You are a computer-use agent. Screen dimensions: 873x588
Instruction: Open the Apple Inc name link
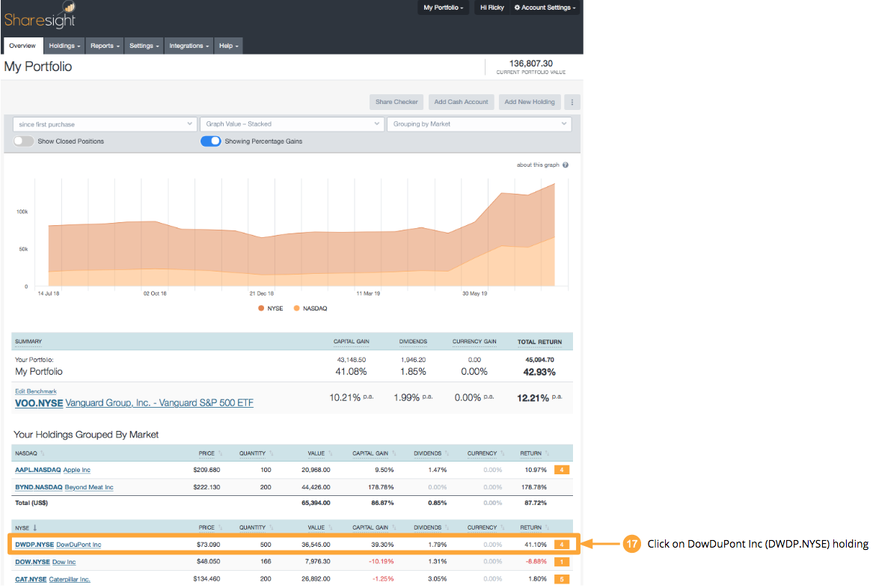pos(77,470)
